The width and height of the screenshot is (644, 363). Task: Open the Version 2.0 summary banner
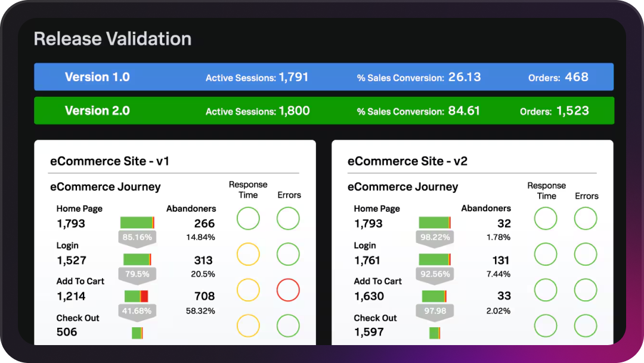point(324,110)
